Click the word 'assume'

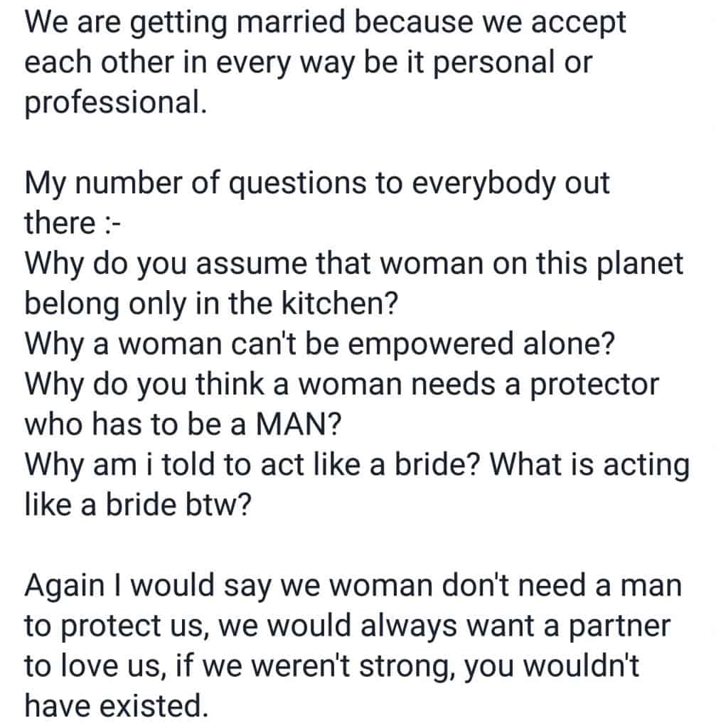pos(251,264)
